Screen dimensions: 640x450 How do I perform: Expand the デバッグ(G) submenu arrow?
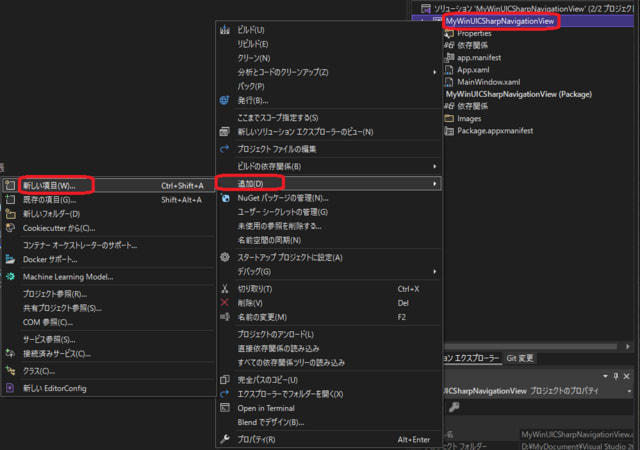(434, 271)
